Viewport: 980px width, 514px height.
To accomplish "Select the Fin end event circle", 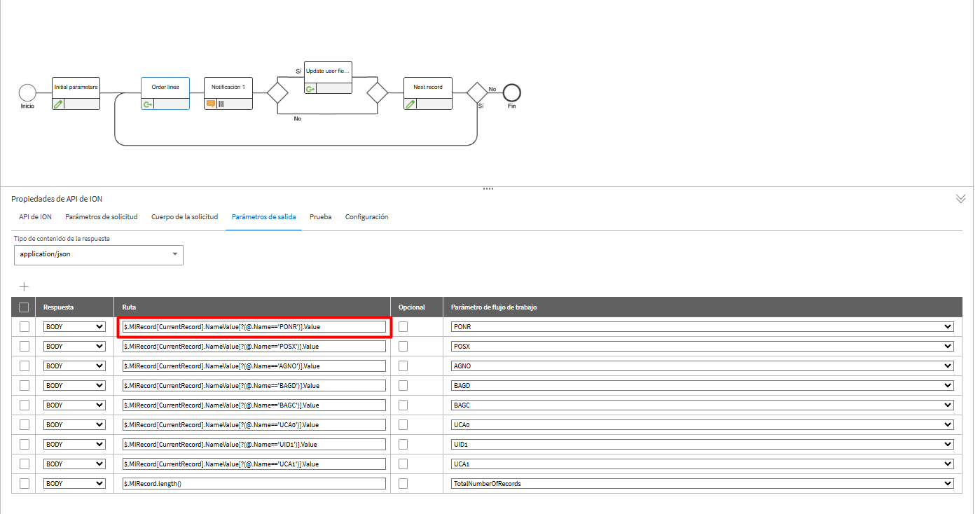I will pyautogui.click(x=512, y=92).
